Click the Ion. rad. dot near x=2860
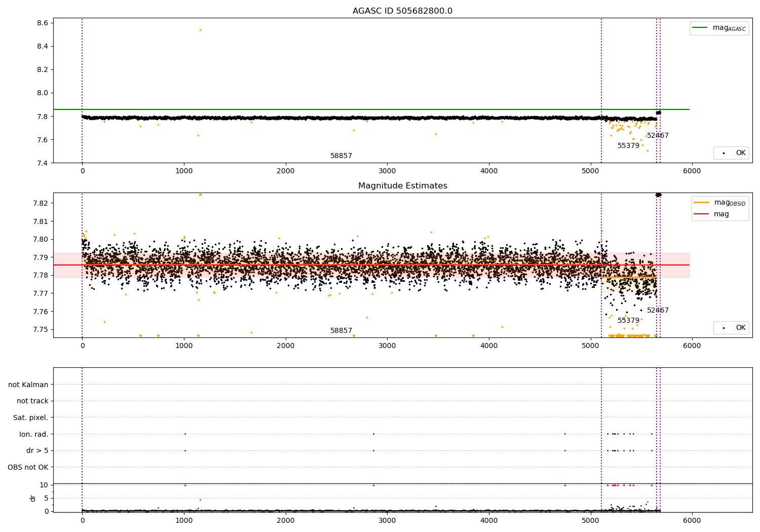Viewport: 760px width, 532px height. tap(373, 434)
